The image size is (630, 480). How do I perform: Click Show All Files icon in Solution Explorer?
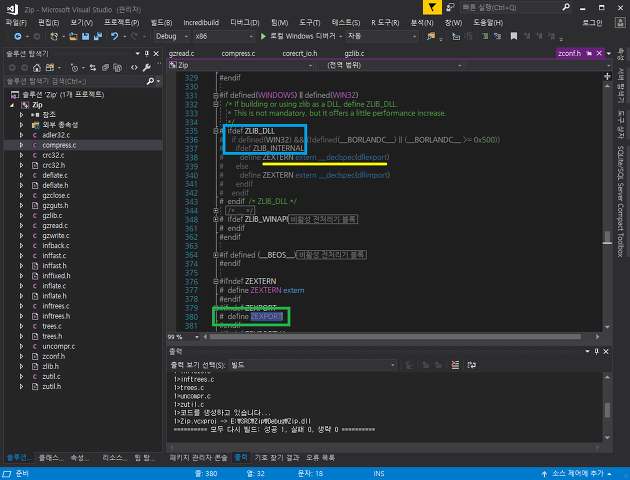(117, 67)
